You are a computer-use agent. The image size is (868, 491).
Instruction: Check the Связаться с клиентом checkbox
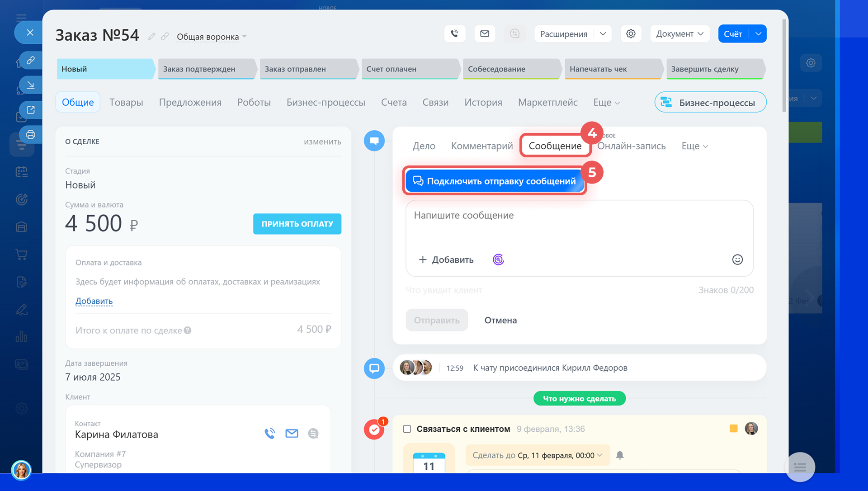coord(407,429)
